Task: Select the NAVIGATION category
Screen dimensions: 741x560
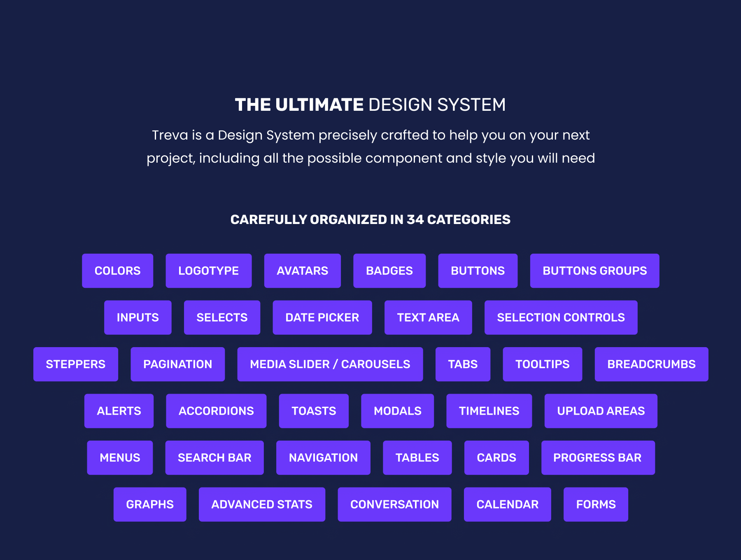Action: (x=323, y=457)
